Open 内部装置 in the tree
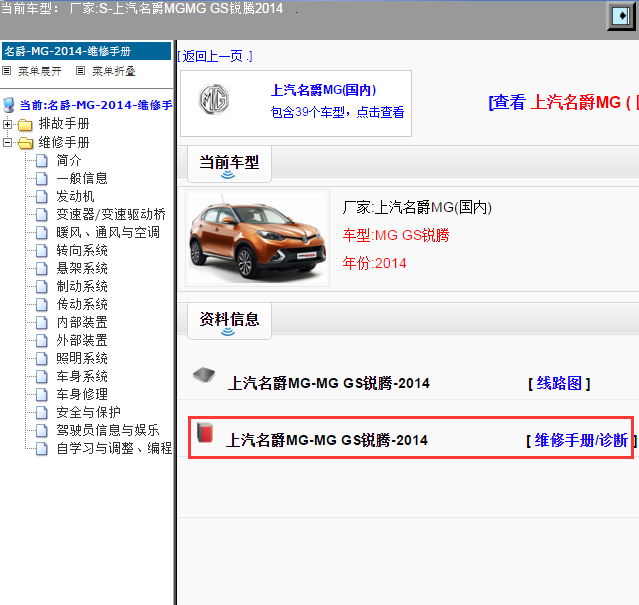 point(82,322)
